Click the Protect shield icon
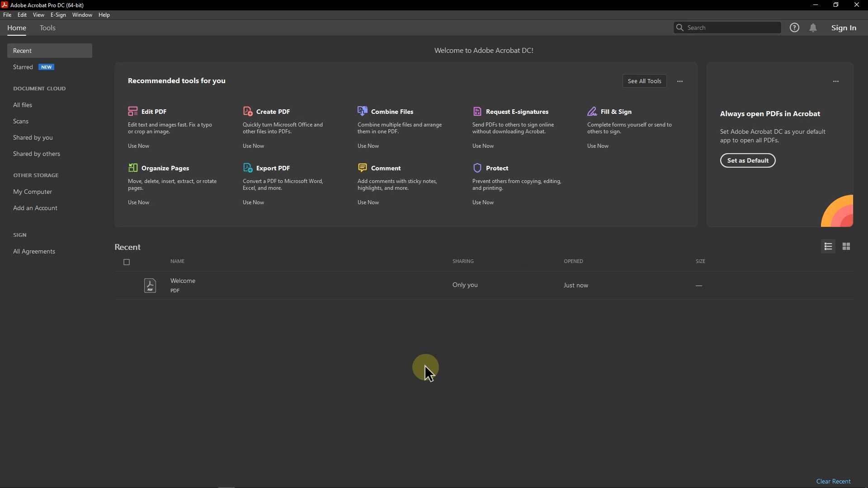The image size is (868, 488). click(477, 168)
